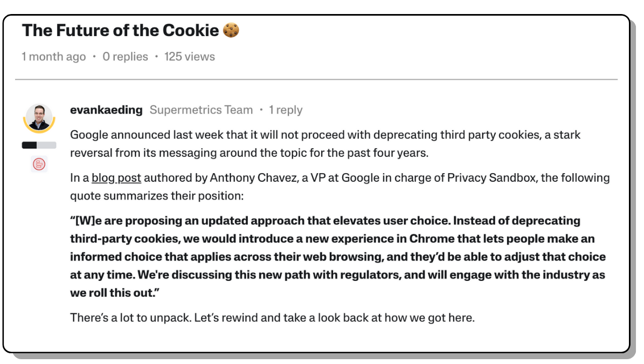The image size is (644, 364).
Task: Click the cookie emoji beside the title
Action: 231,30
